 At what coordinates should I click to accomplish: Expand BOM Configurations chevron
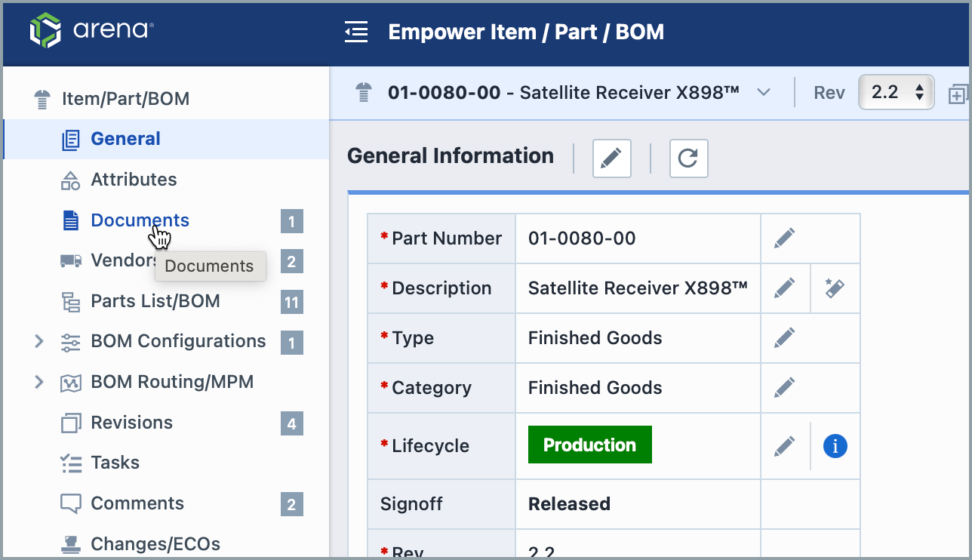click(39, 341)
